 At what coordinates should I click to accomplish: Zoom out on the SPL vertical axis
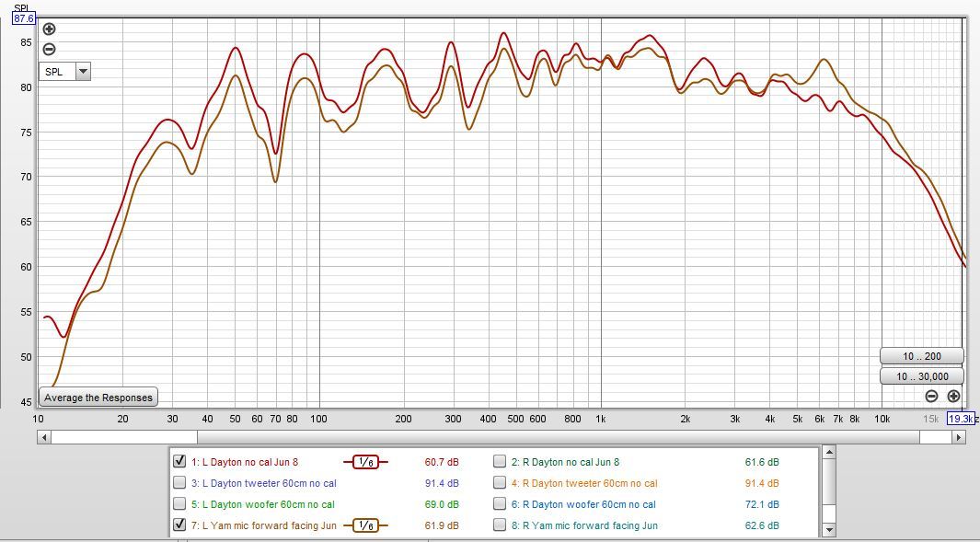click(x=50, y=50)
